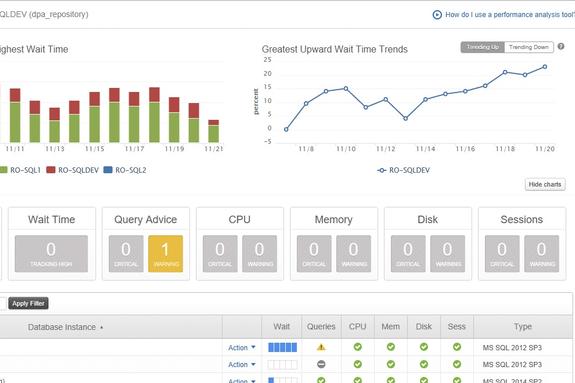Toggle the RO-SQLDEV legend series in bar chart

click(73, 170)
